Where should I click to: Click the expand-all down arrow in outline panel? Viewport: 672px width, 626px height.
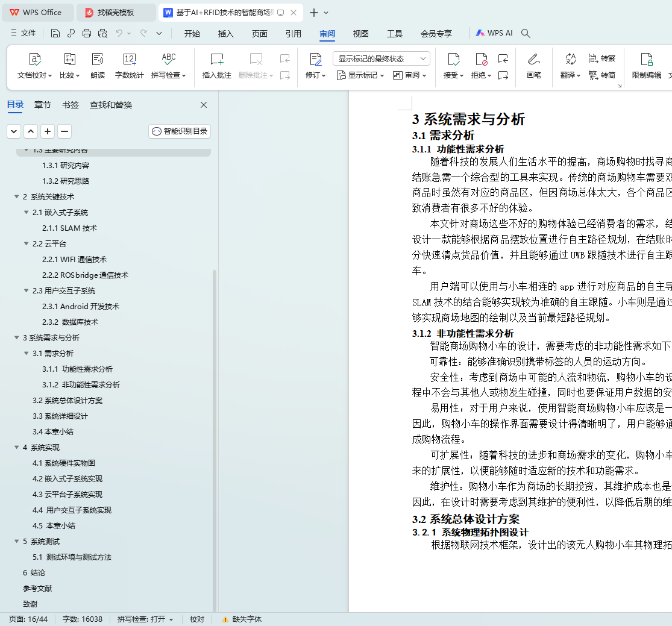click(14, 131)
